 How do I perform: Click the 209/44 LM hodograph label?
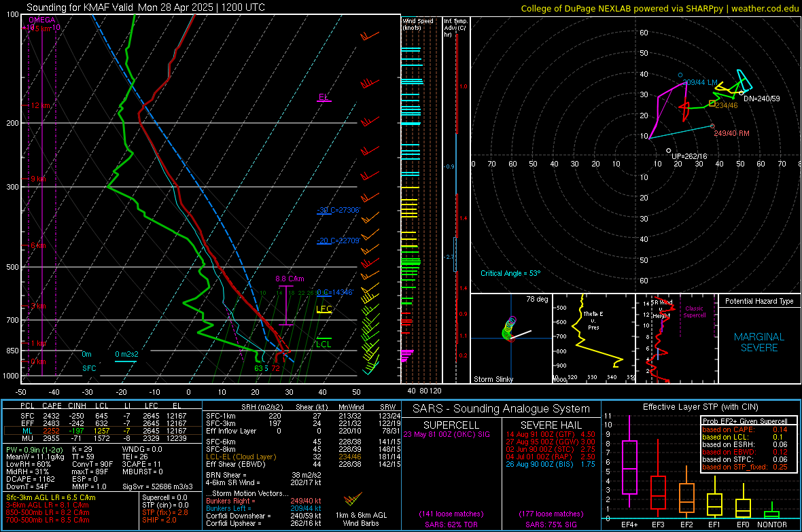tap(700, 82)
